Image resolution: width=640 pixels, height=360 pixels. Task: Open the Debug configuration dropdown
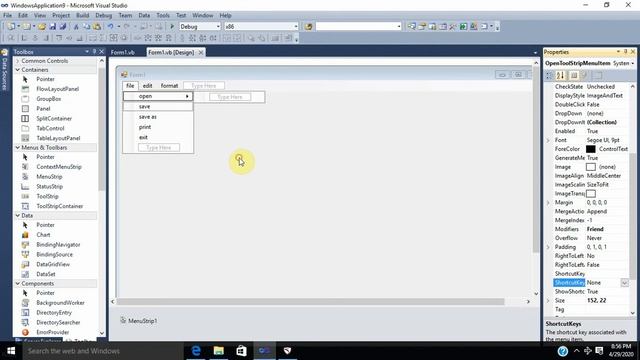[x=218, y=27]
